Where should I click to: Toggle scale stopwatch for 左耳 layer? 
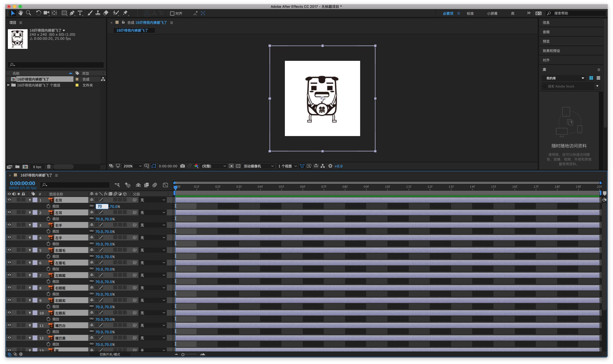click(48, 219)
